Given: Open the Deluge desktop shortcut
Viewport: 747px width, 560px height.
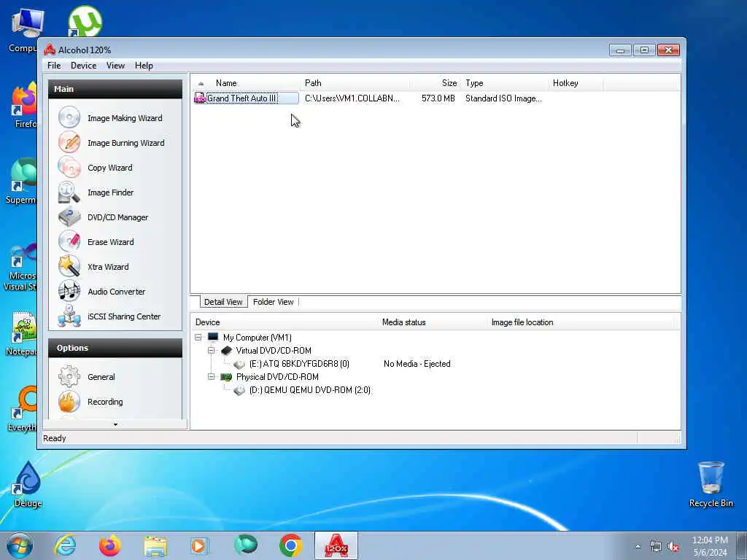Looking at the screenshot, I should click(x=28, y=484).
